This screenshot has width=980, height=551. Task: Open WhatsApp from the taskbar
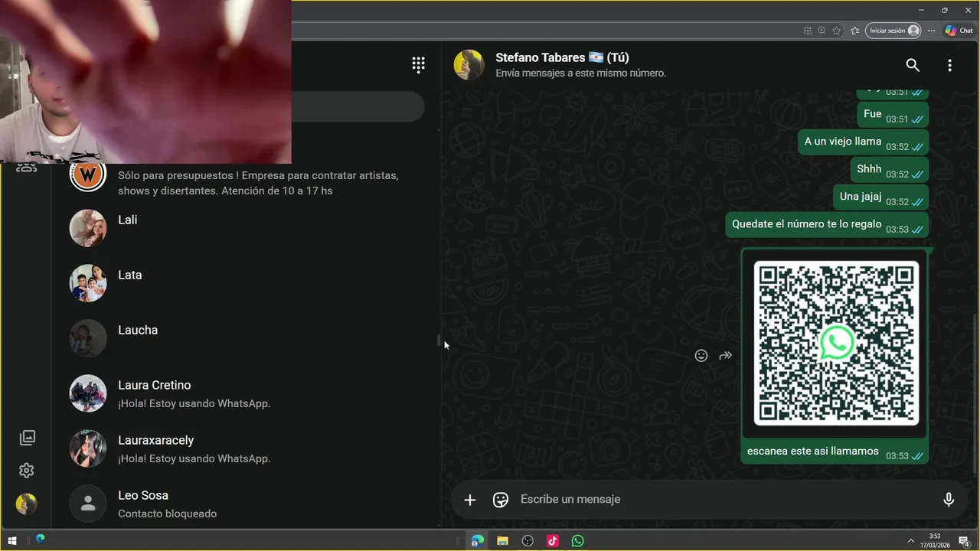pyautogui.click(x=578, y=541)
